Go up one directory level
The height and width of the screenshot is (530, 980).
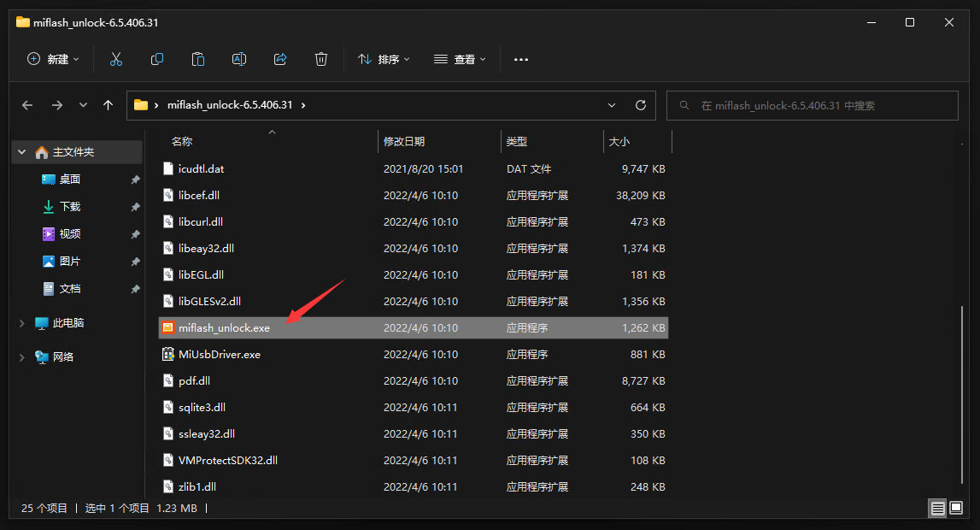pyautogui.click(x=108, y=105)
